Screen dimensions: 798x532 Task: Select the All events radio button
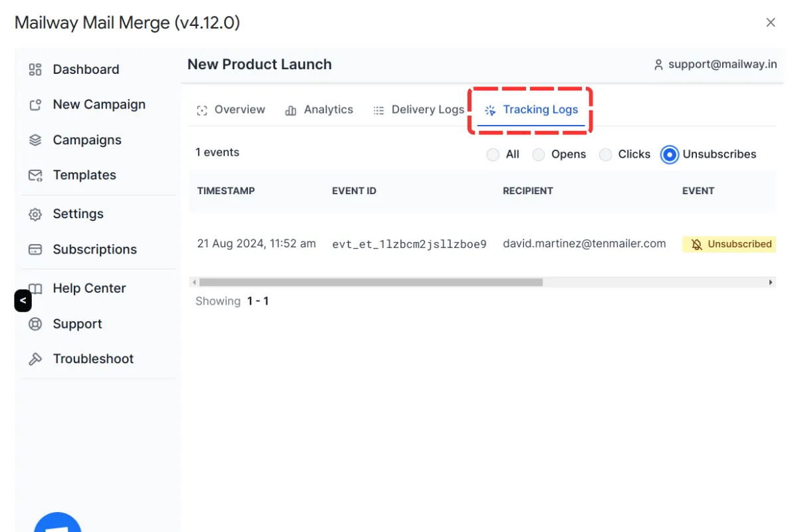tap(493, 155)
